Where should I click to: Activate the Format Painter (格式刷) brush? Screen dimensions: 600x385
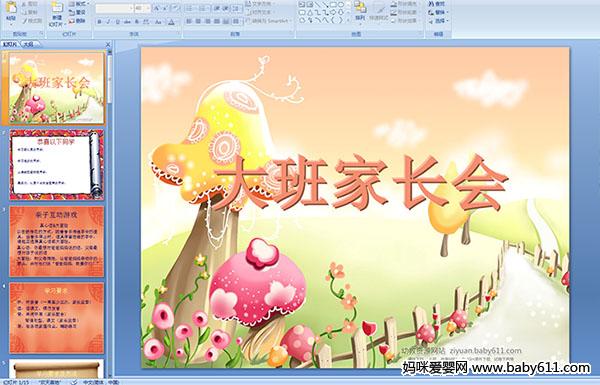(x=32, y=21)
